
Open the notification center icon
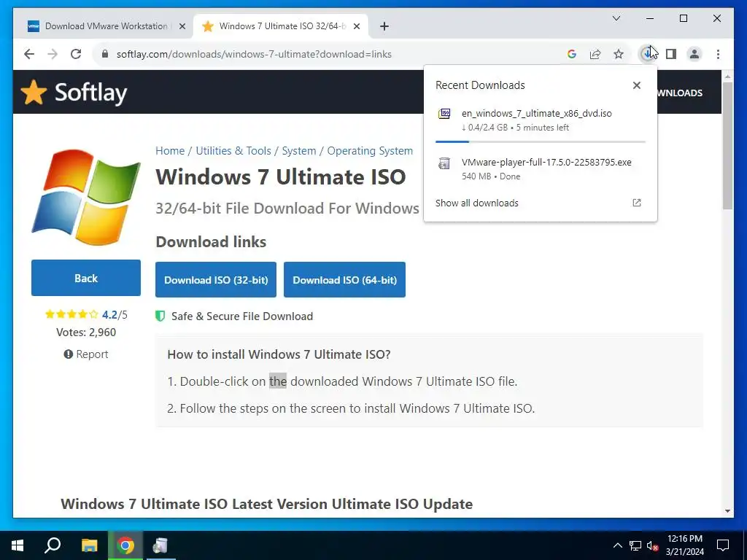coord(723,545)
